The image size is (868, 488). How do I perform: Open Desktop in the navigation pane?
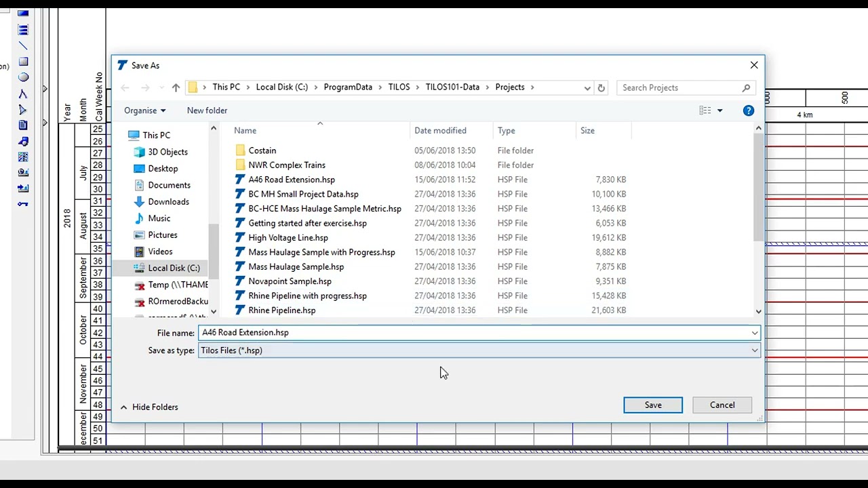coord(163,169)
